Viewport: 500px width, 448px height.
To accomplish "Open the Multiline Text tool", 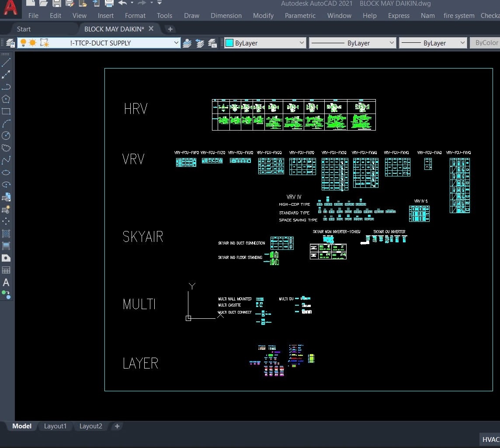I will (x=6, y=282).
